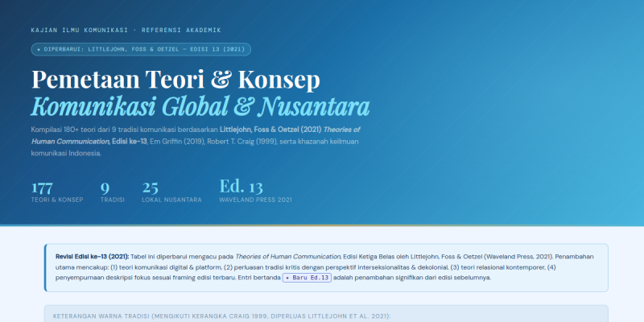The height and width of the screenshot is (322, 644).
Task: Click 'Keterangan Warna Tradisi' legend heading
Action: (222, 316)
